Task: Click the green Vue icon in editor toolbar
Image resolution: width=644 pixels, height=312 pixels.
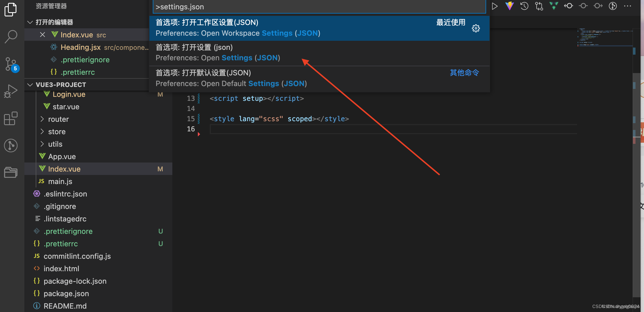Action: click(554, 6)
